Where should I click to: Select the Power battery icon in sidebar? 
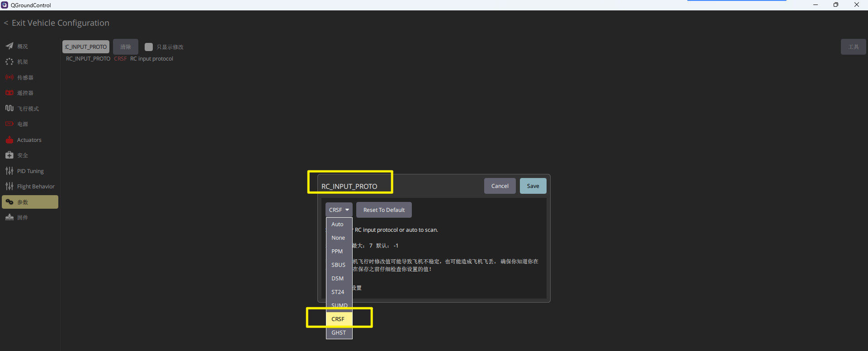(x=9, y=124)
